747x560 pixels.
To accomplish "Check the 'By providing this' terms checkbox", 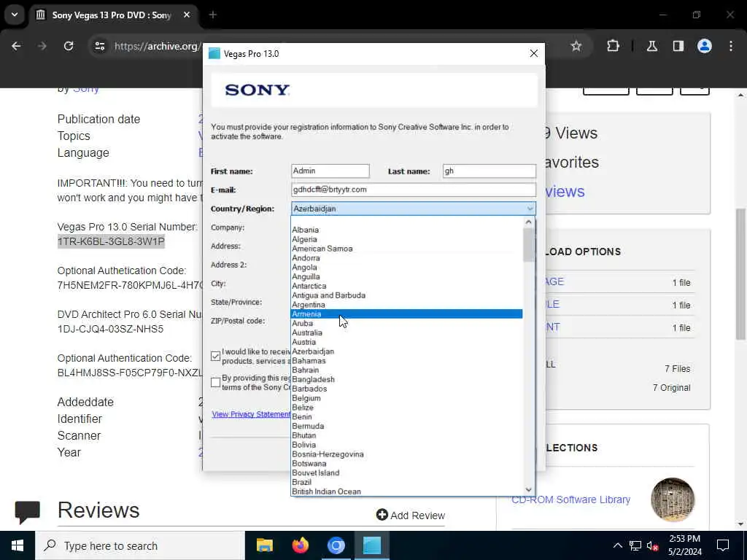I will (x=215, y=382).
